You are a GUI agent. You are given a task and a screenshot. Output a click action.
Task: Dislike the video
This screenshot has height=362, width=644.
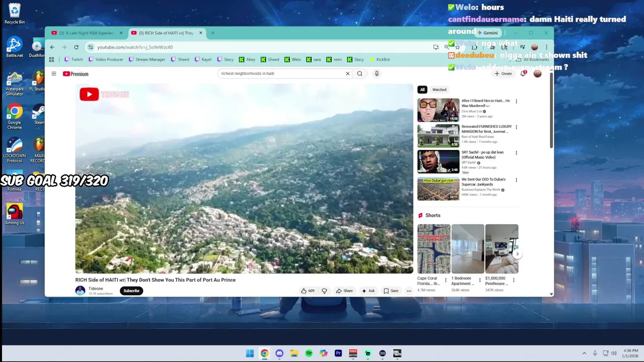pyautogui.click(x=324, y=291)
